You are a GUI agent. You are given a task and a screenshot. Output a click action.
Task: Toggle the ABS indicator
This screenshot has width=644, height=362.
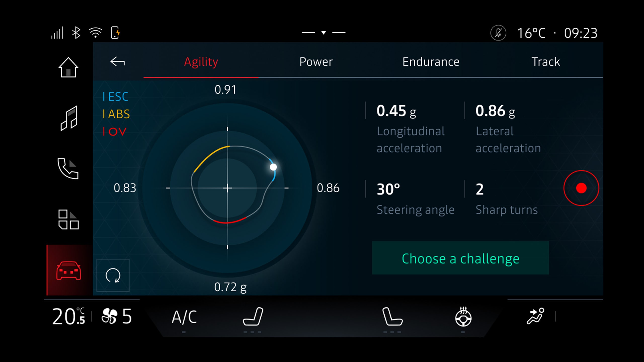116,114
